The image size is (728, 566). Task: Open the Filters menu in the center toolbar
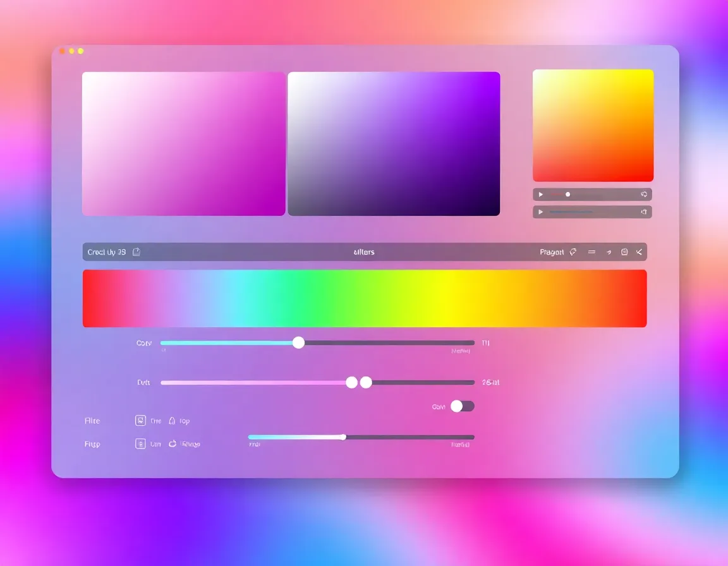364,251
